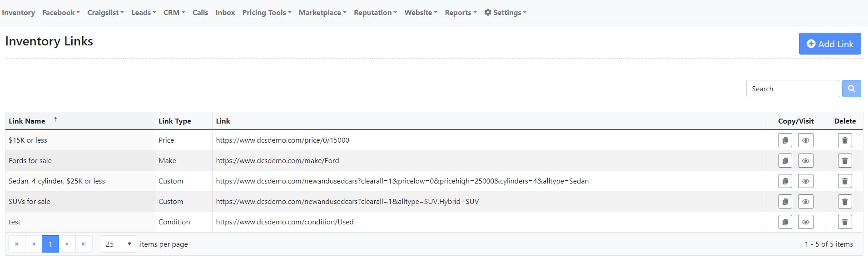Go to the first page arrow
868x258 pixels.
(x=16, y=244)
